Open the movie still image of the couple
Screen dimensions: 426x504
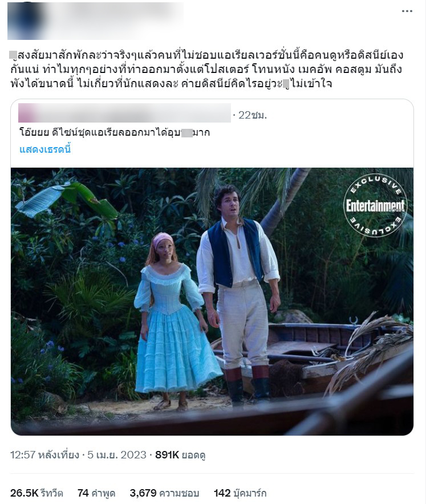coord(212,302)
